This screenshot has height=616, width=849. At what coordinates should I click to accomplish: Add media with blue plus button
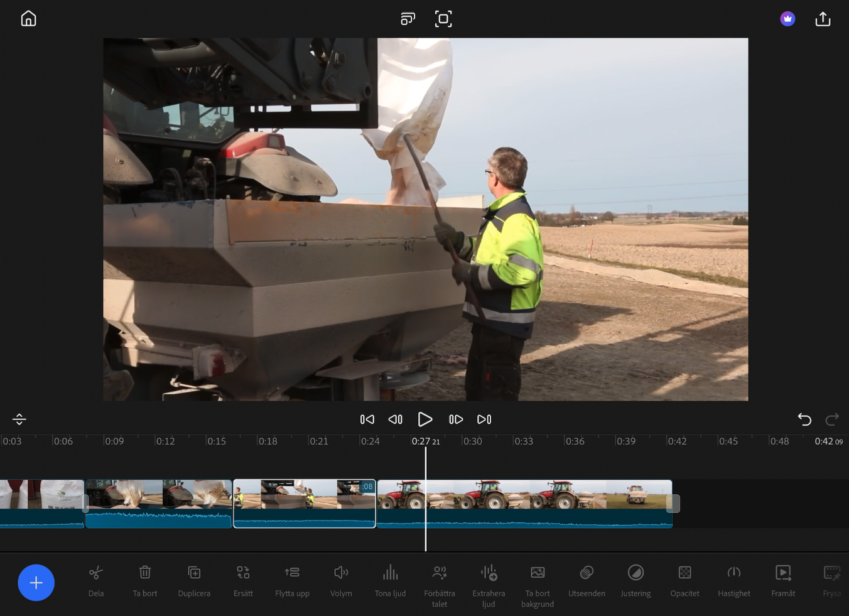(36, 583)
